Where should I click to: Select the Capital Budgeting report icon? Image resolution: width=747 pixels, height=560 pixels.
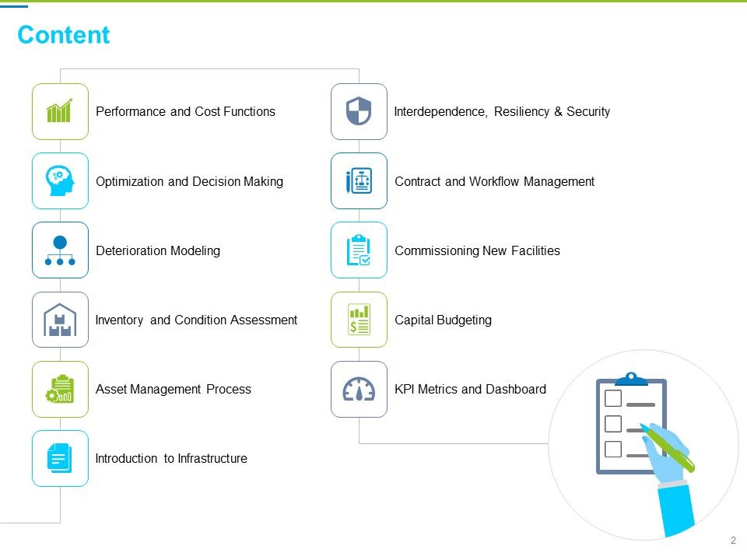point(359,320)
